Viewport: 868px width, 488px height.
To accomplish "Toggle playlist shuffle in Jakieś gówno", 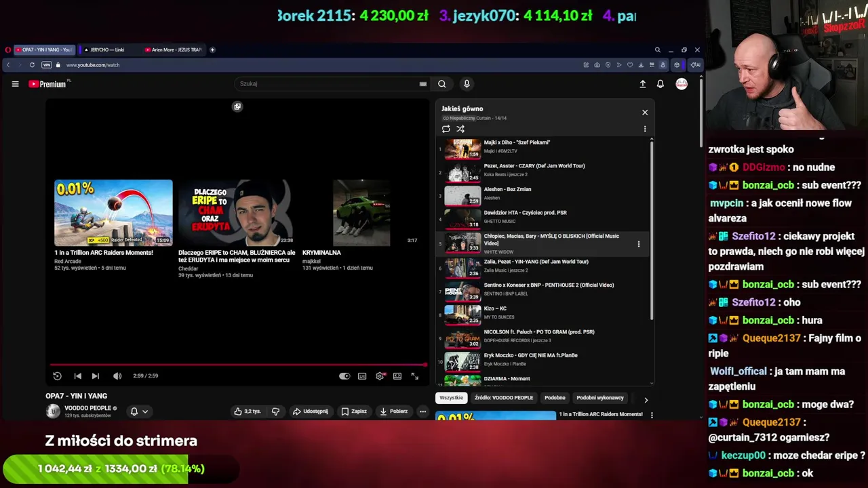I will pos(460,129).
